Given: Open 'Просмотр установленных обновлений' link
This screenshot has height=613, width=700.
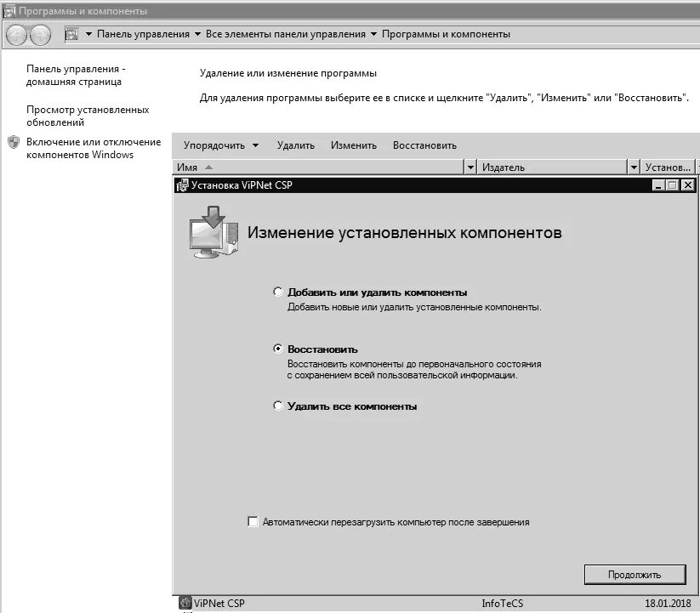Looking at the screenshot, I should click(x=88, y=116).
